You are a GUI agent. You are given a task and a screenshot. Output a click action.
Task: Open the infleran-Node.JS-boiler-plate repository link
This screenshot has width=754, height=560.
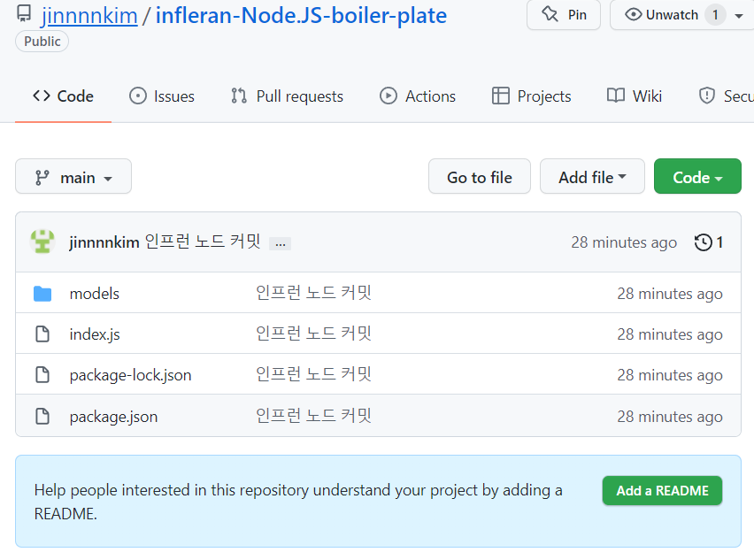click(301, 15)
